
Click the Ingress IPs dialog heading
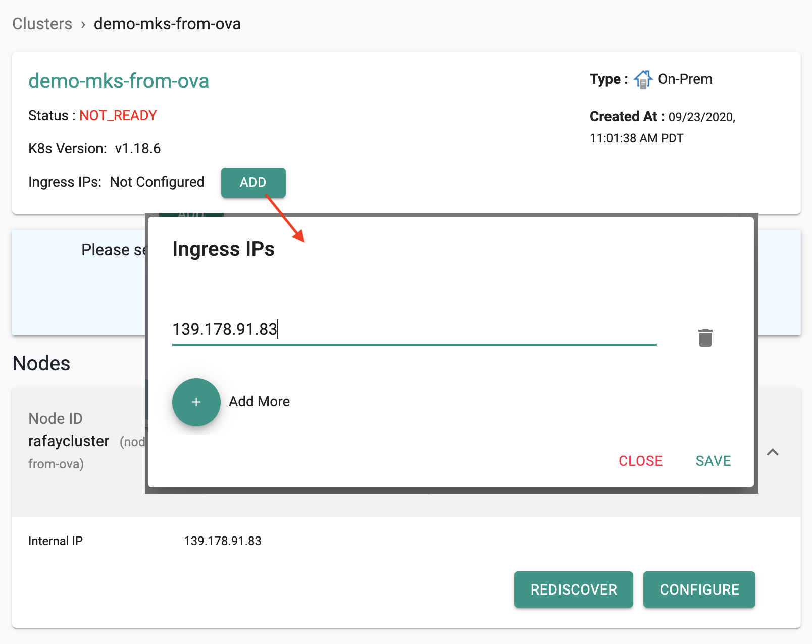click(x=223, y=249)
